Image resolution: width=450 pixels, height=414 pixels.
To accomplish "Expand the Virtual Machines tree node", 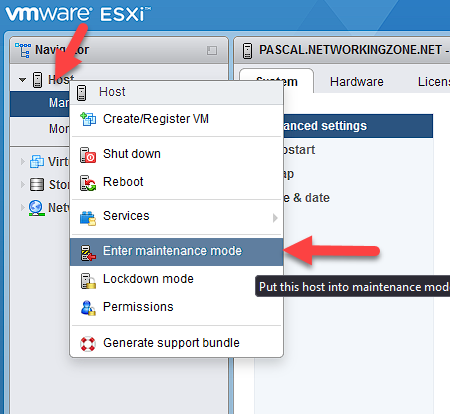I will (23, 162).
